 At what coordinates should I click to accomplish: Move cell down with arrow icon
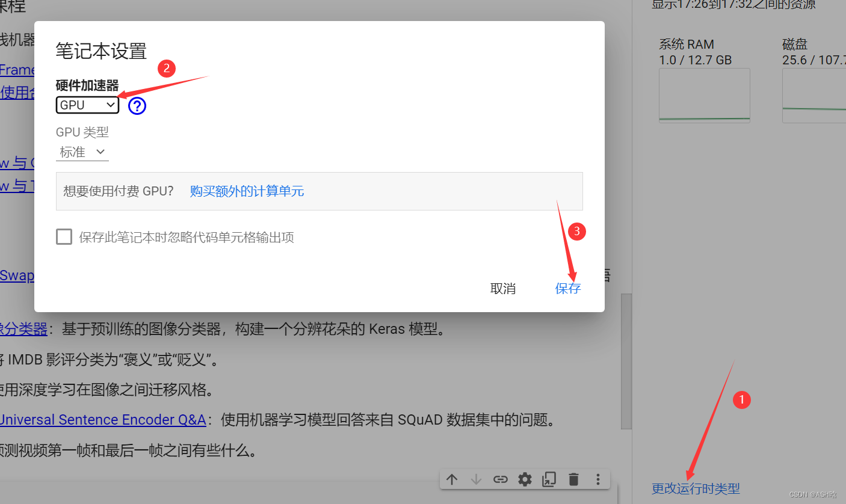(476, 479)
